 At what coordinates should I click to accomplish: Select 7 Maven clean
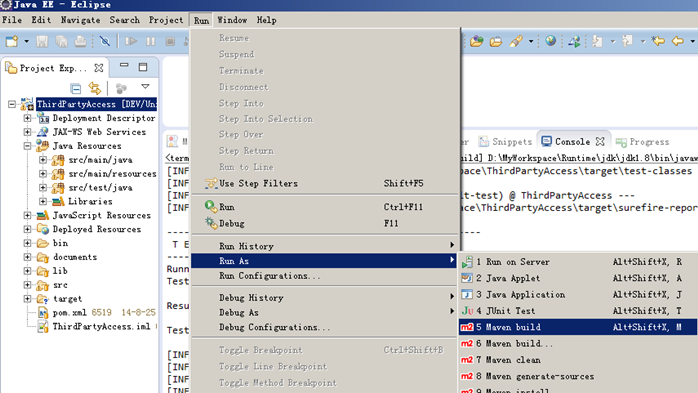click(578, 360)
